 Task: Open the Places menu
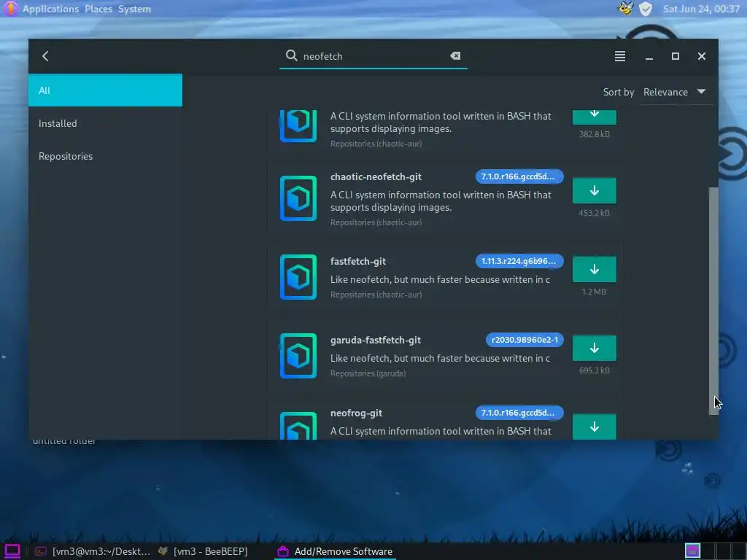point(98,9)
